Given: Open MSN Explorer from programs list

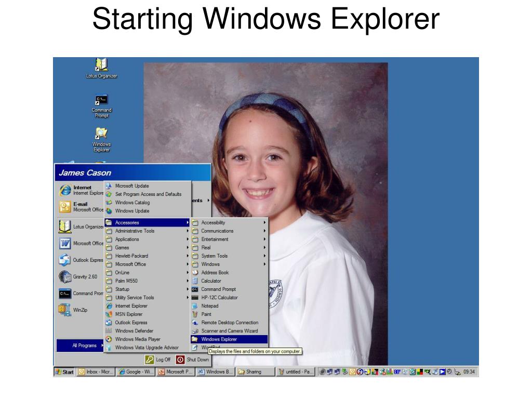Looking at the screenshot, I should (147, 314).
